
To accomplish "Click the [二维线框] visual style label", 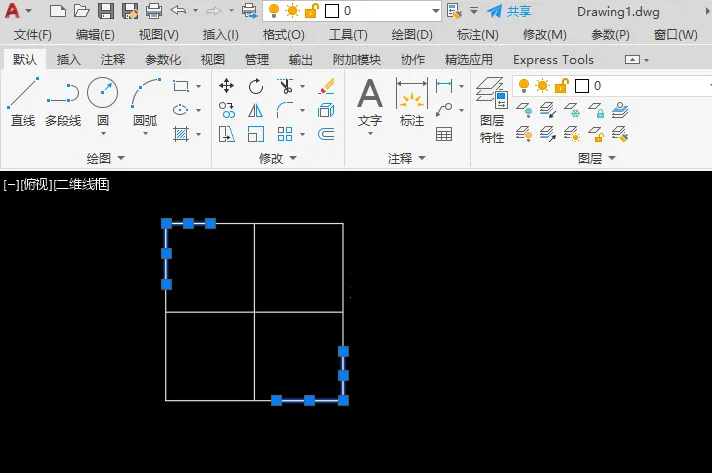I will [x=81, y=185].
